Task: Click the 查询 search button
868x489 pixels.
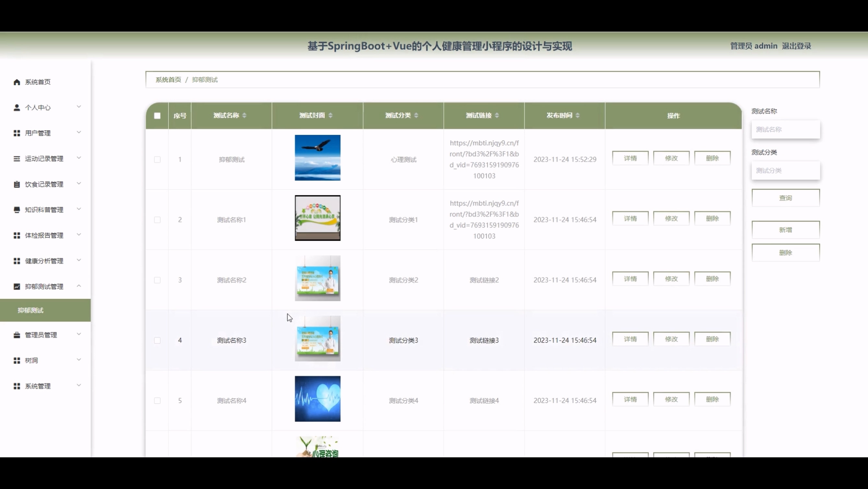Action: pos(785,198)
